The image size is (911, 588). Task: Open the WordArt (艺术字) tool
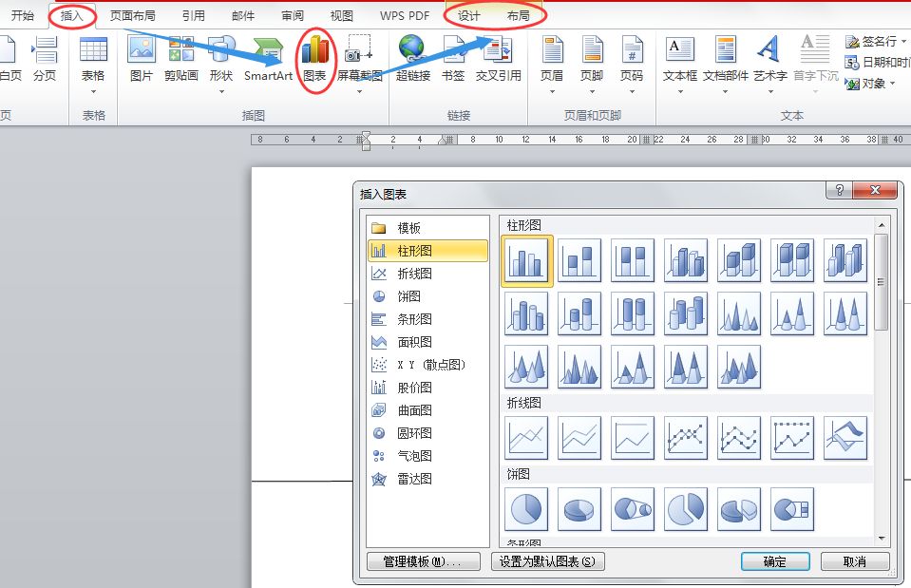tap(769, 58)
